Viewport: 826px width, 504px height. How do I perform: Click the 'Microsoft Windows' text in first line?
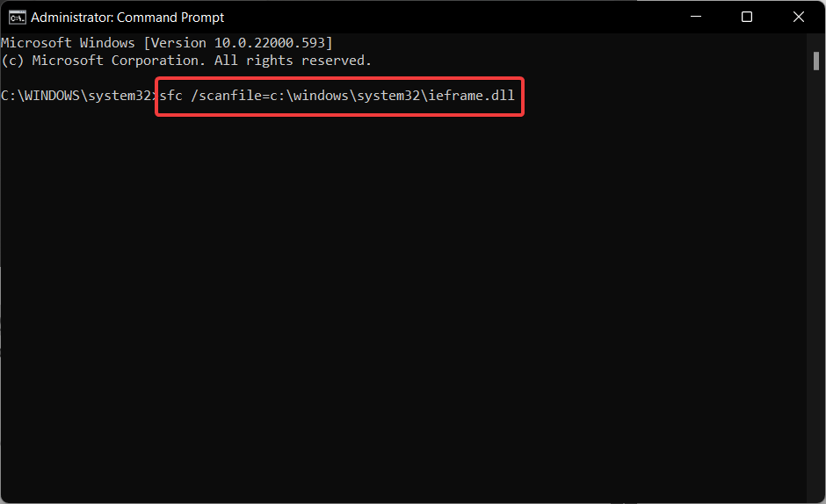pyautogui.click(x=68, y=43)
